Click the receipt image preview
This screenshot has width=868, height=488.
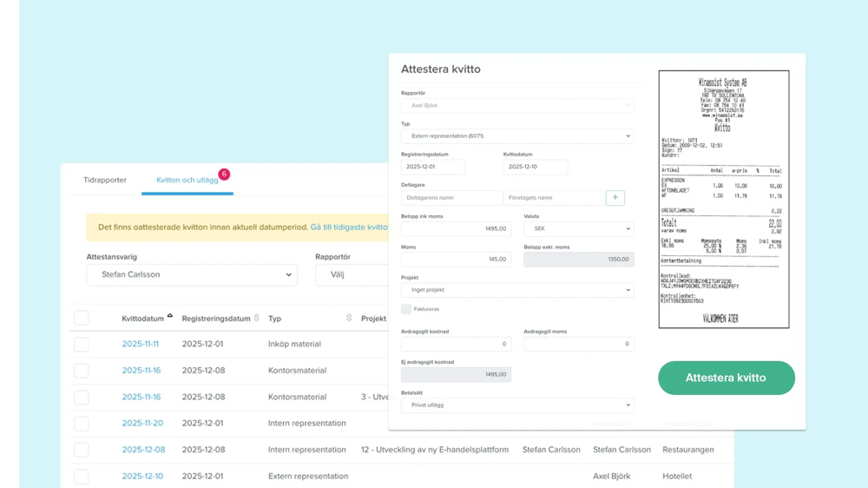click(x=723, y=200)
